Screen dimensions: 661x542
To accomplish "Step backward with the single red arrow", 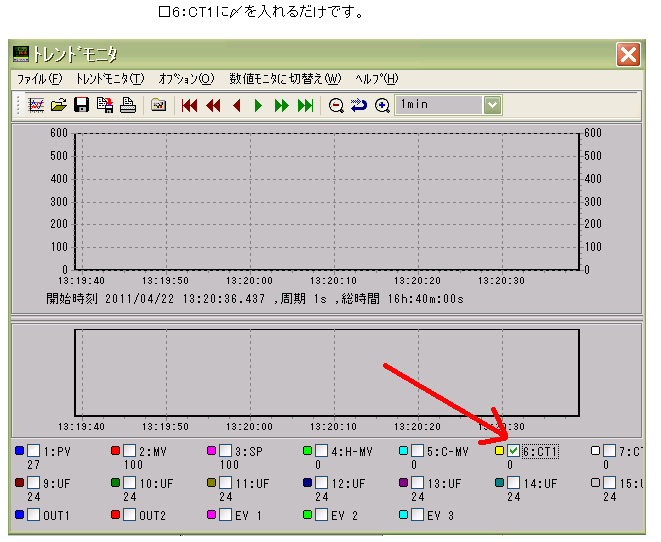I will point(236,105).
